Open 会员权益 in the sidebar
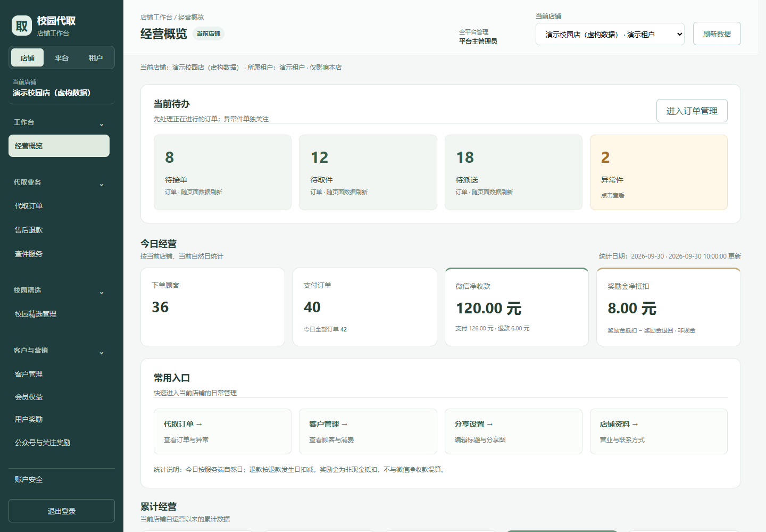 59,397
